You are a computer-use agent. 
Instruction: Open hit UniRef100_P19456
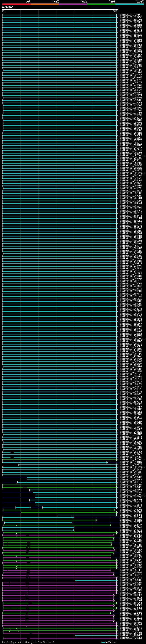click(131, 17)
